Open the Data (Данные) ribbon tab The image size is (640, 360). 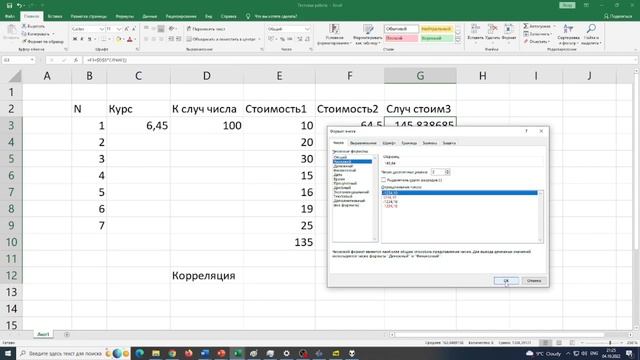(x=149, y=16)
